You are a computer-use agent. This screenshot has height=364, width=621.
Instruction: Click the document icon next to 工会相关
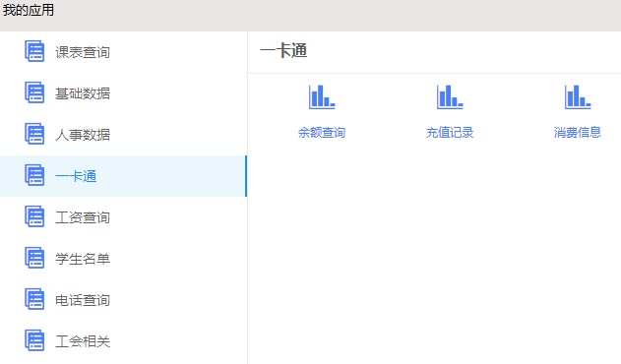[34, 340]
